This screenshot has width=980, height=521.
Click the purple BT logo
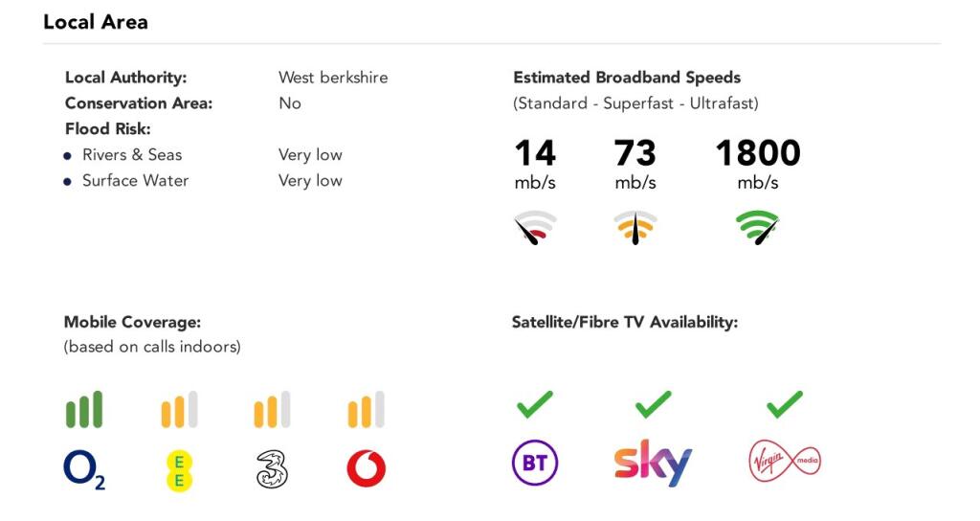pyautogui.click(x=534, y=464)
